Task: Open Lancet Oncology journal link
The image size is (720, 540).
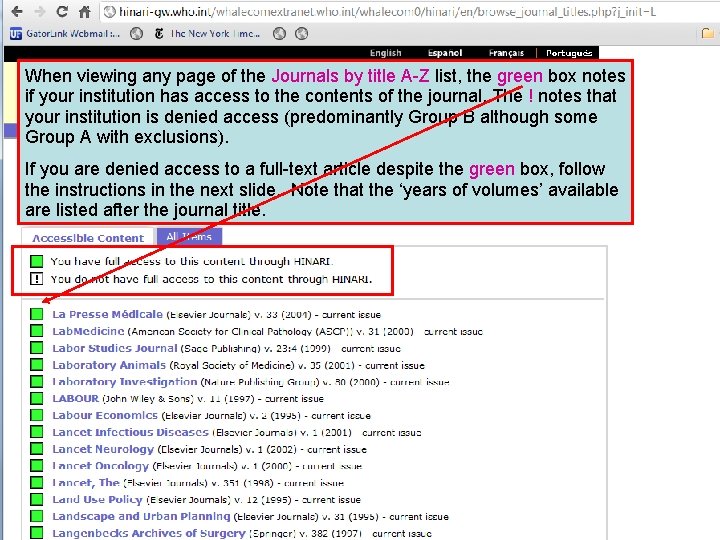Action: coord(100,466)
